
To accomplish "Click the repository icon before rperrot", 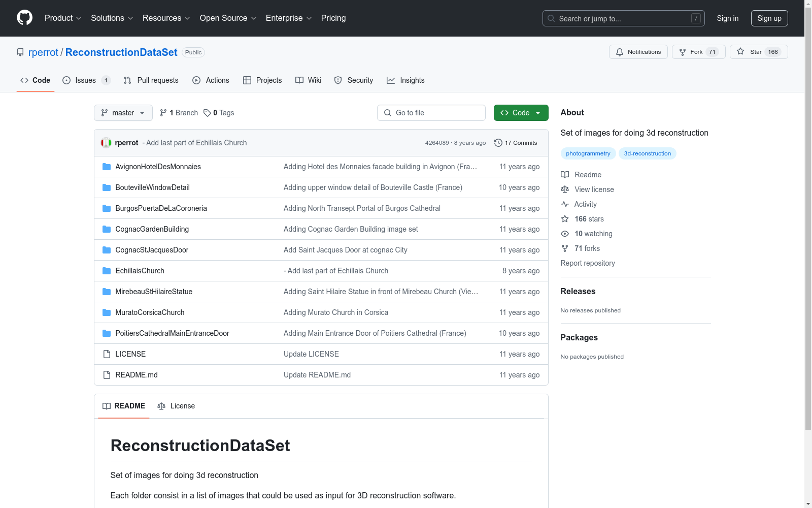I will (20, 52).
